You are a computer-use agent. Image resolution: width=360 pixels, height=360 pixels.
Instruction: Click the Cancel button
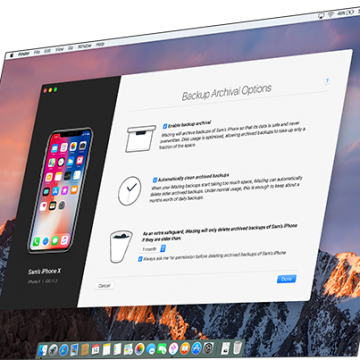[104, 286]
